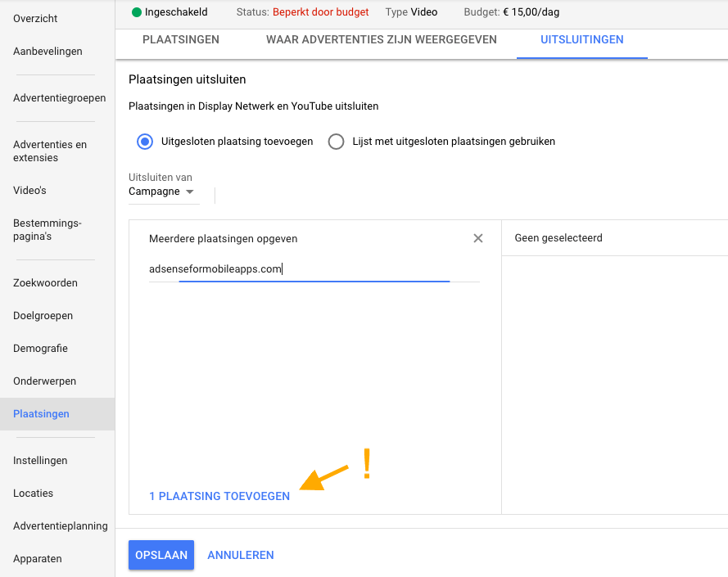728x577 pixels.
Task: Select Uitgesloten plaatsing toevoegen option
Action: [144, 142]
